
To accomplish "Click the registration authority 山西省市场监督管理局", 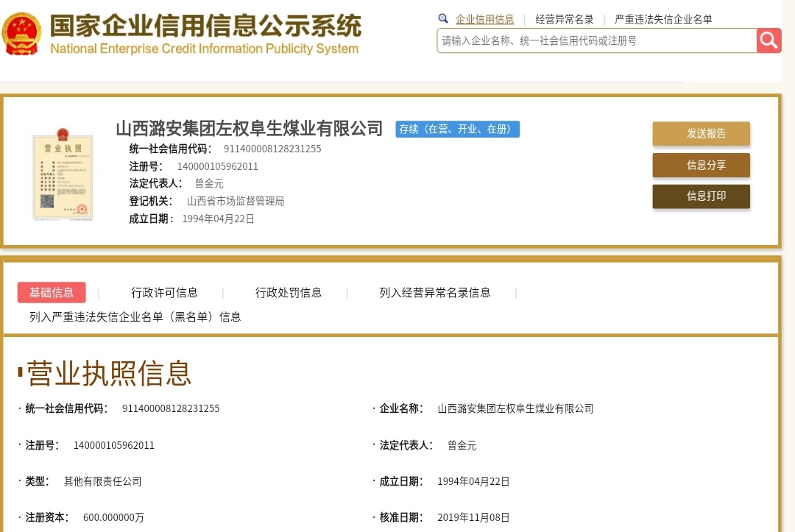I will click(x=236, y=201).
